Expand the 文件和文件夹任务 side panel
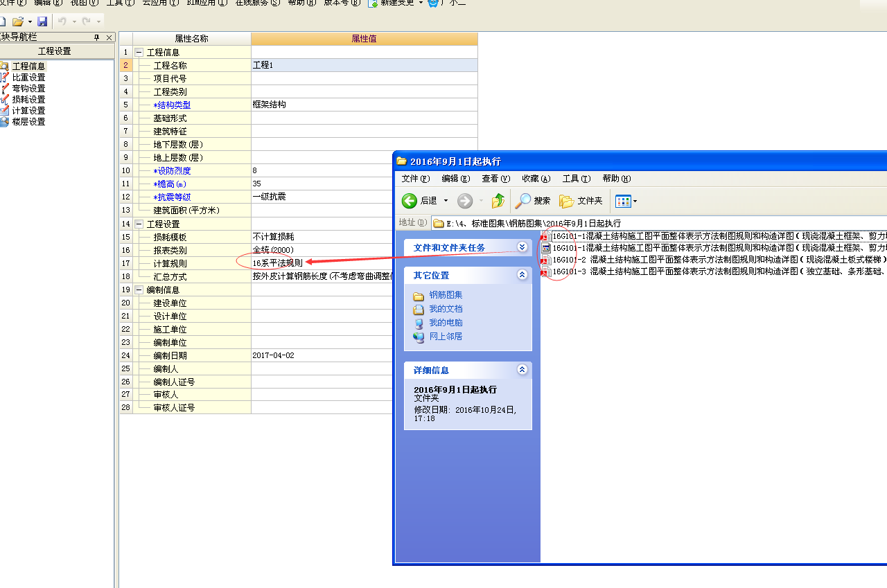Screen dimensions: 887x588 tap(522, 247)
